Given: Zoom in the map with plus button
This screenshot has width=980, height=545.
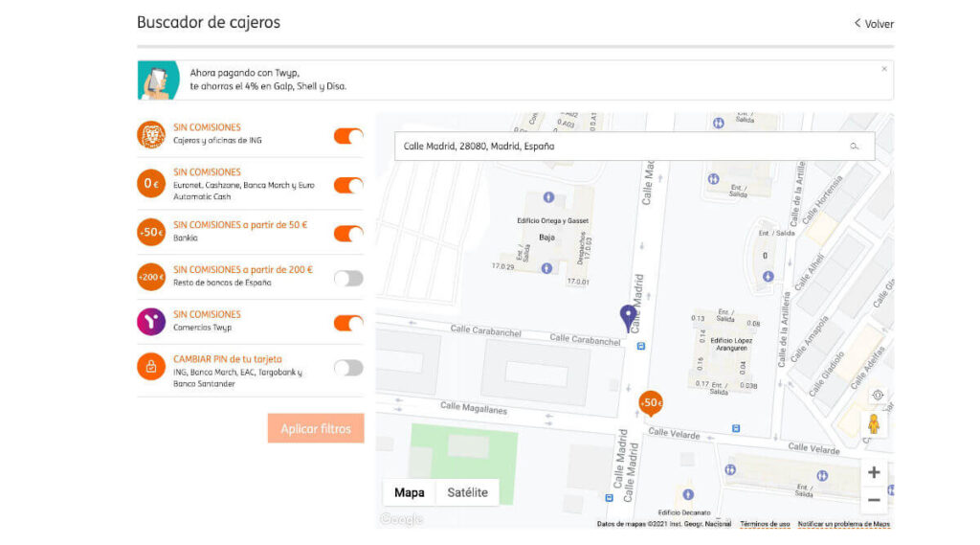Looking at the screenshot, I should pos(874,472).
